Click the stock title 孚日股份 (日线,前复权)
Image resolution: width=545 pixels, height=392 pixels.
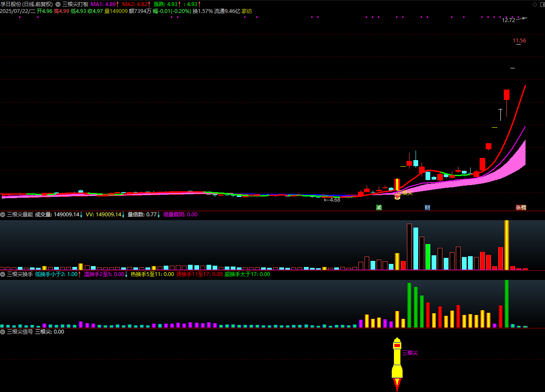pyautogui.click(x=27, y=4)
